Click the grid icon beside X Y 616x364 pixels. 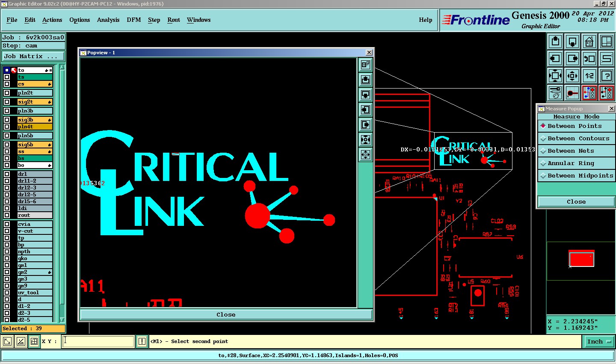34,341
